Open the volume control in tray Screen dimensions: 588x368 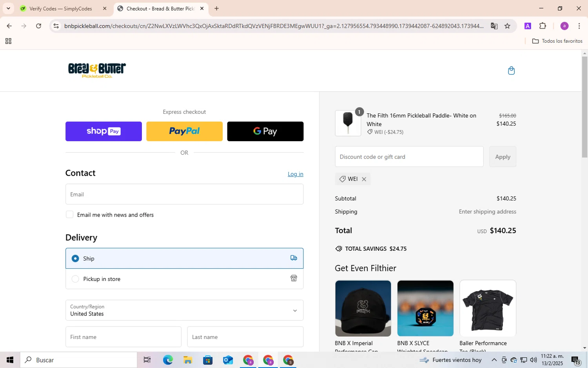[x=534, y=360]
